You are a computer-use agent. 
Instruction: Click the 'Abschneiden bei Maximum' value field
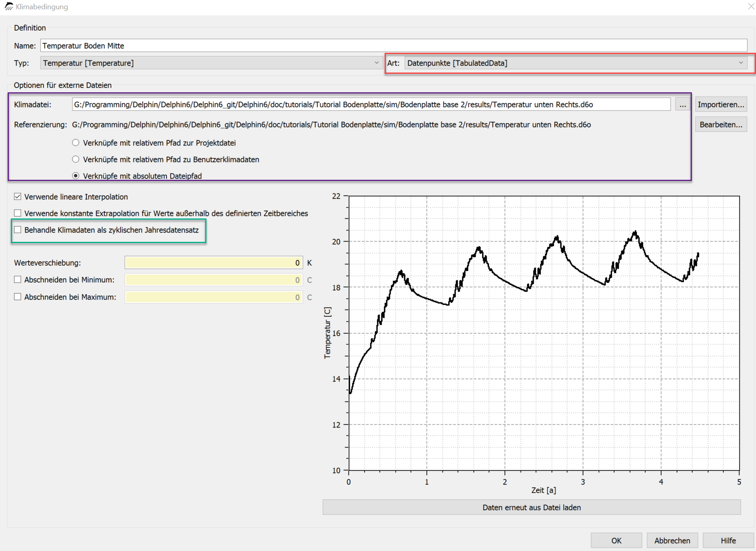pyautogui.click(x=214, y=297)
